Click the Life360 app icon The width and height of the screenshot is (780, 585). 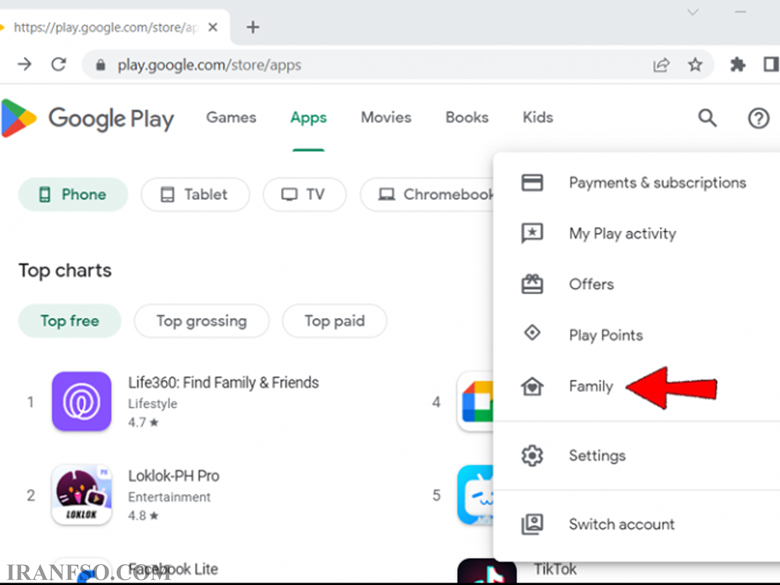pyautogui.click(x=82, y=401)
